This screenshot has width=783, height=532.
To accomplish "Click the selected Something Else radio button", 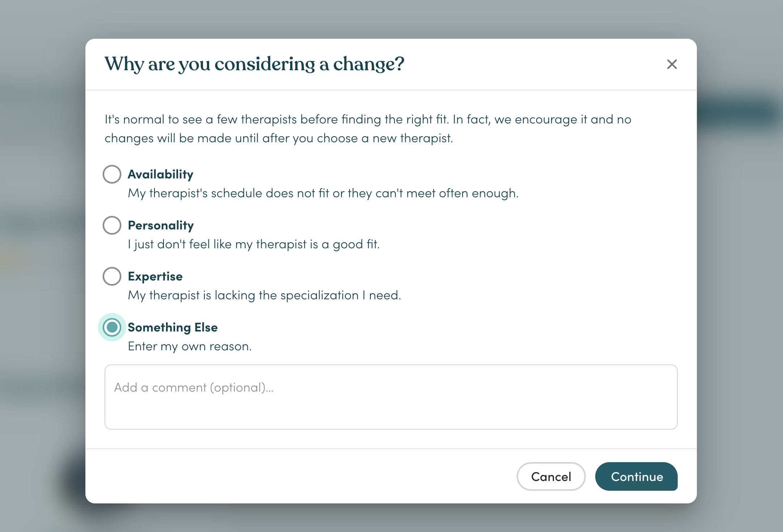I will coord(112,328).
